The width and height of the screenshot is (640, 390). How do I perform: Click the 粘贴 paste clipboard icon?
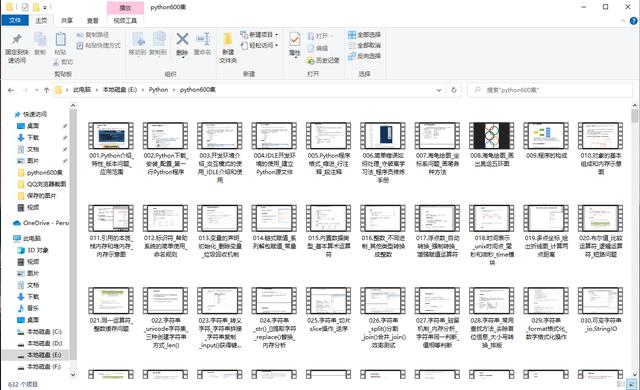click(60, 39)
